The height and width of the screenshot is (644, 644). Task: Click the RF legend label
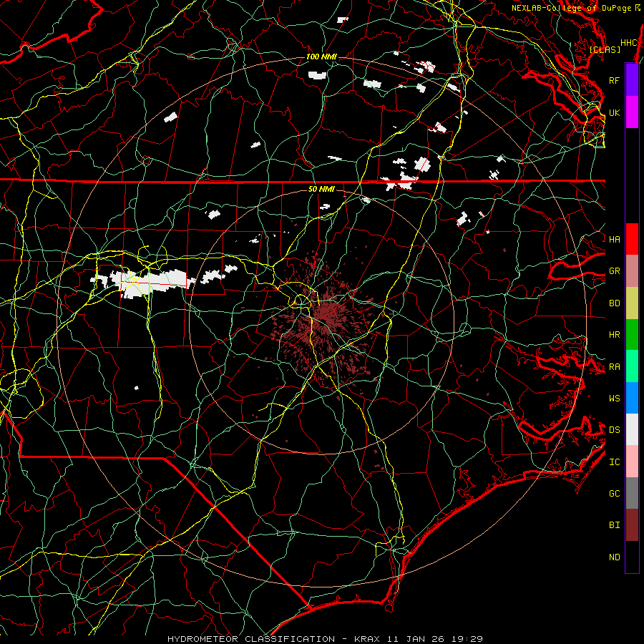pos(614,80)
